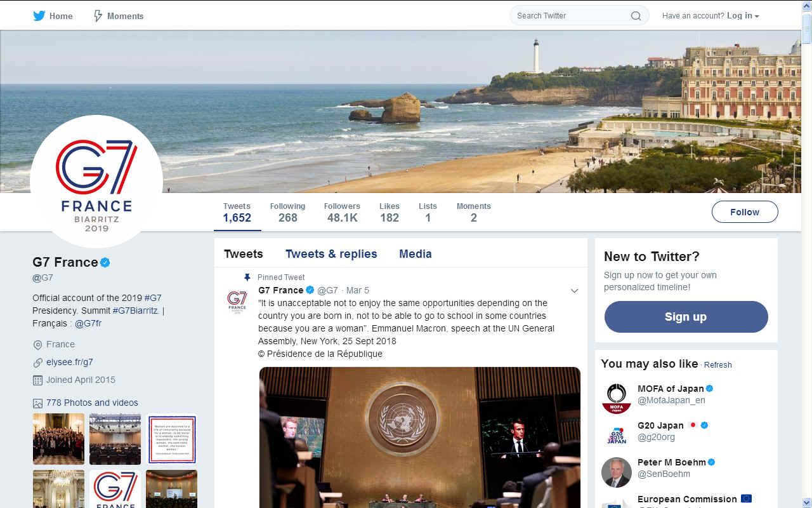
Task: Open European Commission profile name
Action: click(x=687, y=499)
